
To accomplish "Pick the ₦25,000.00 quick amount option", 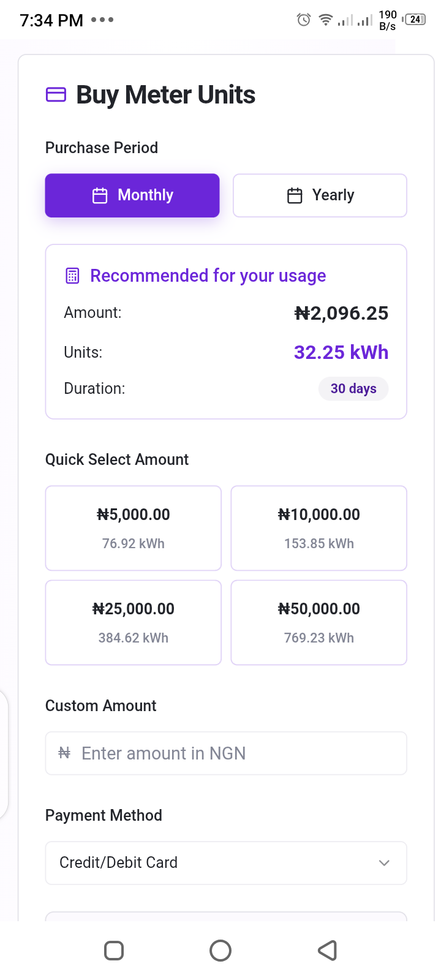I will coord(134,622).
